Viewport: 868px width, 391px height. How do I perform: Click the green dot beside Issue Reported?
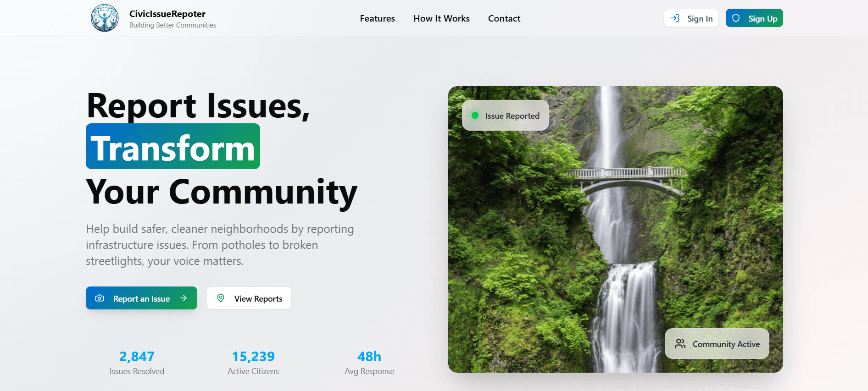[475, 116]
